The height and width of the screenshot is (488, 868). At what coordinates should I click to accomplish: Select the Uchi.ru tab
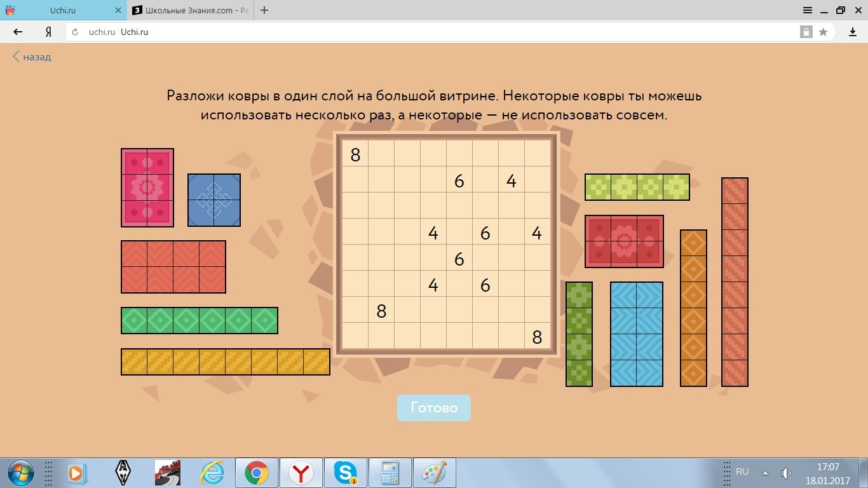(x=62, y=10)
